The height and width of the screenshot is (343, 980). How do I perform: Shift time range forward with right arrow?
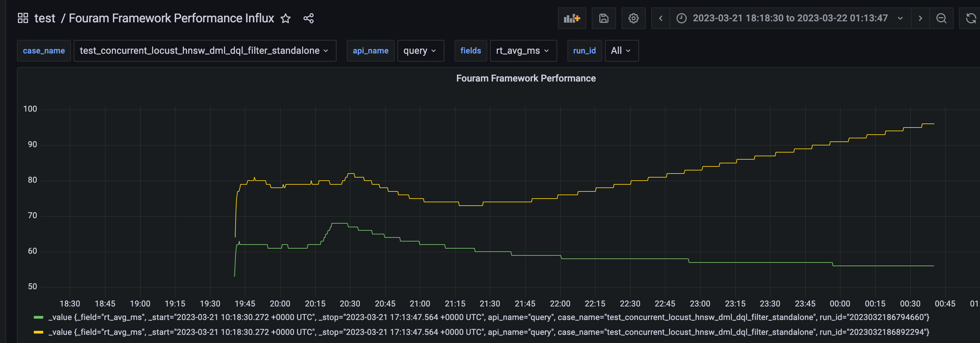920,18
